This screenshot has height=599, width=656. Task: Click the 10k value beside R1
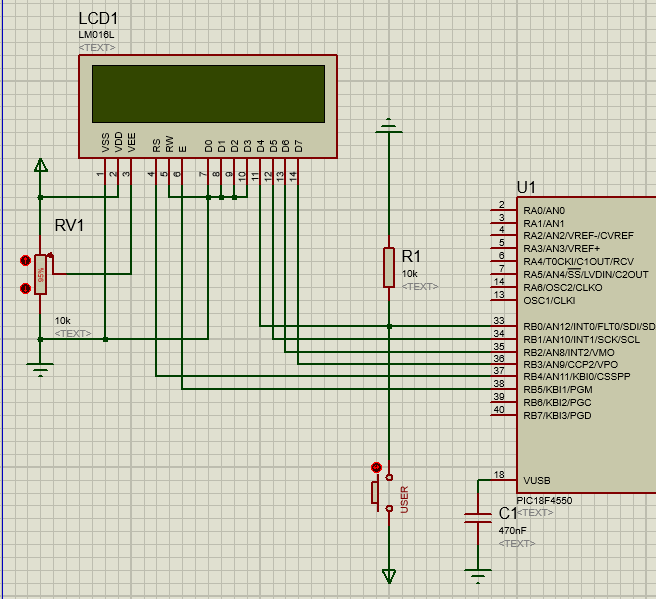pos(410,274)
